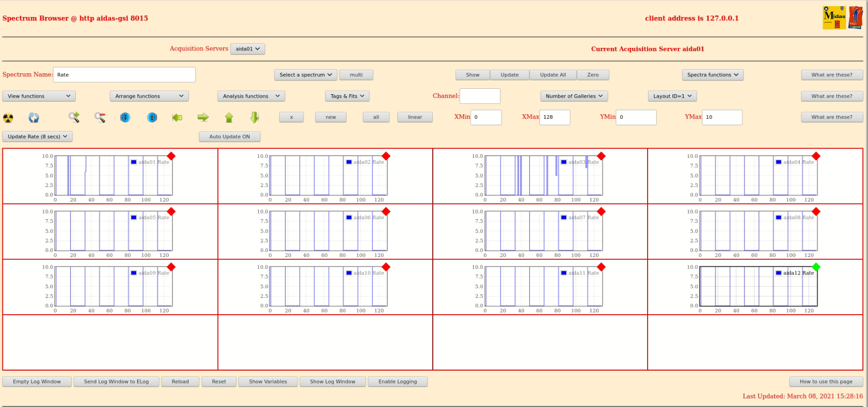Click into the Spectrum Name input field
This screenshot has height=407, width=868.
(x=124, y=75)
